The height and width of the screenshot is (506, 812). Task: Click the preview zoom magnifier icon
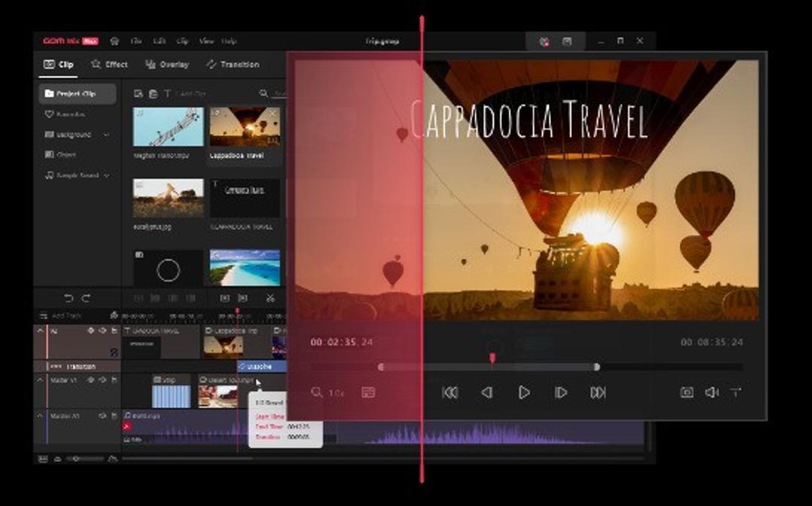317,392
